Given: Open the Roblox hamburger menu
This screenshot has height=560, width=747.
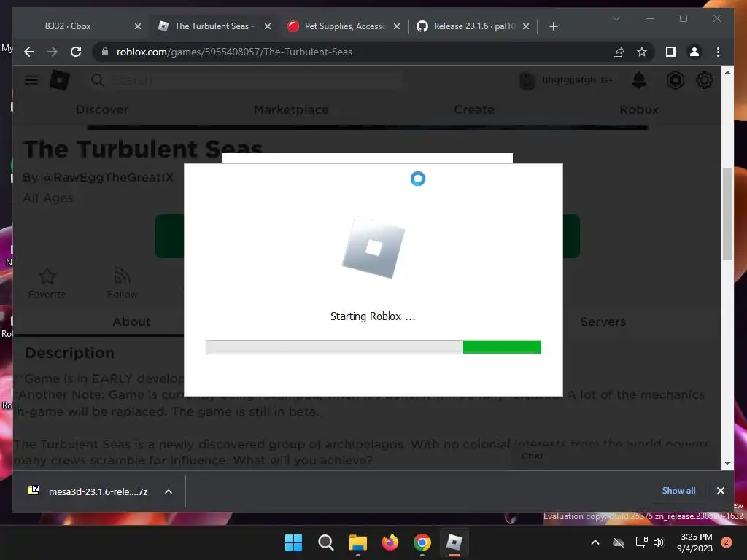Looking at the screenshot, I should coord(31,80).
